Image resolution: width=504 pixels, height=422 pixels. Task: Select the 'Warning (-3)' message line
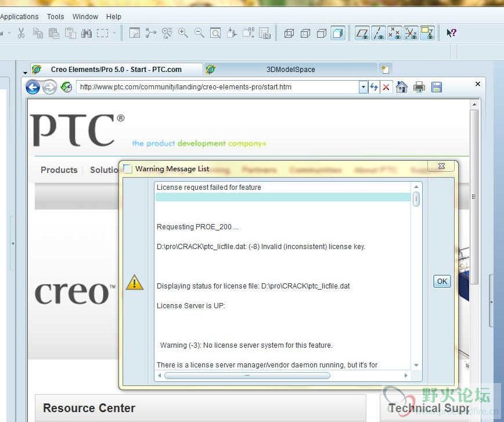point(283,345)
